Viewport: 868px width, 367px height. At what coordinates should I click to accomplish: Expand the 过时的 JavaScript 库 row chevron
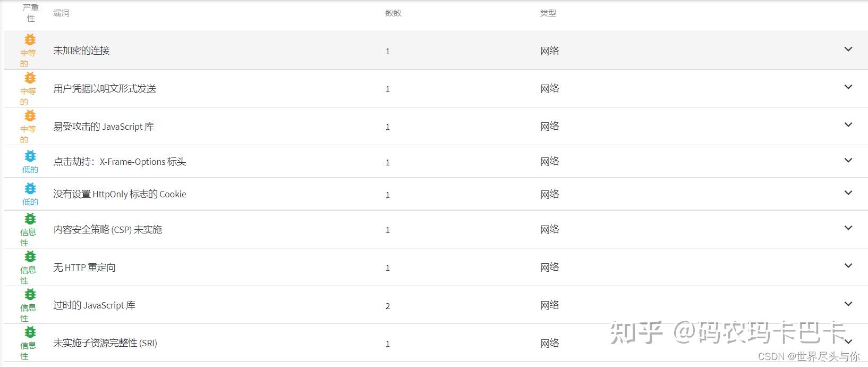click(x=848, y=304)
